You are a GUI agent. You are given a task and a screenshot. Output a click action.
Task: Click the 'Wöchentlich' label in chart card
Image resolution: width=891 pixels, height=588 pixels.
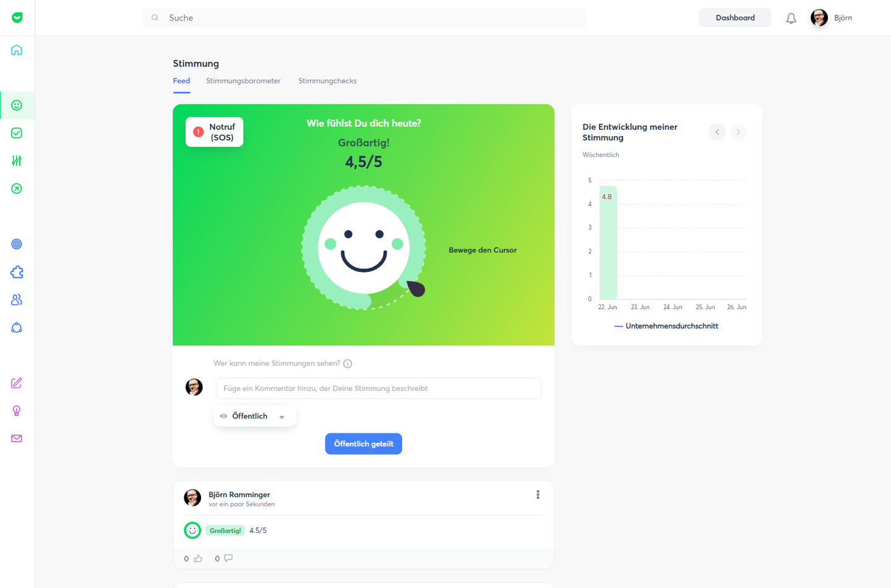(x=601, y=155)
